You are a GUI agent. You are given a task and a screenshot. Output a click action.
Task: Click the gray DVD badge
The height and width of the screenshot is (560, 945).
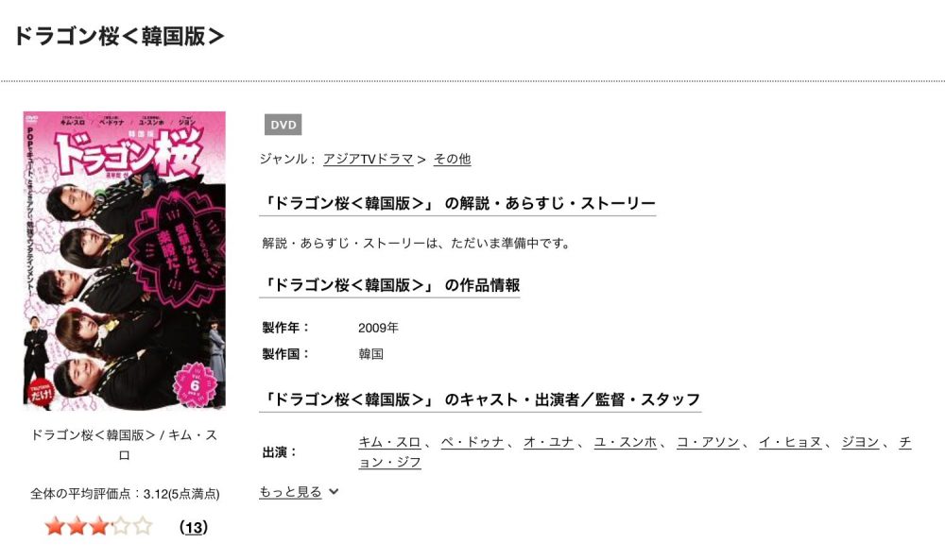283,125
